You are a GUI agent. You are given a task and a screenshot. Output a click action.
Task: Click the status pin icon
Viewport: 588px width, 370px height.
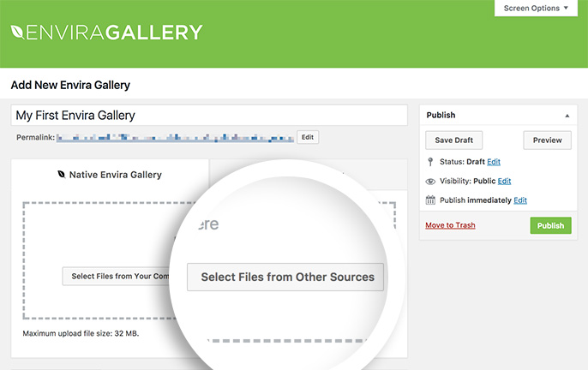[x=430, y=162]
